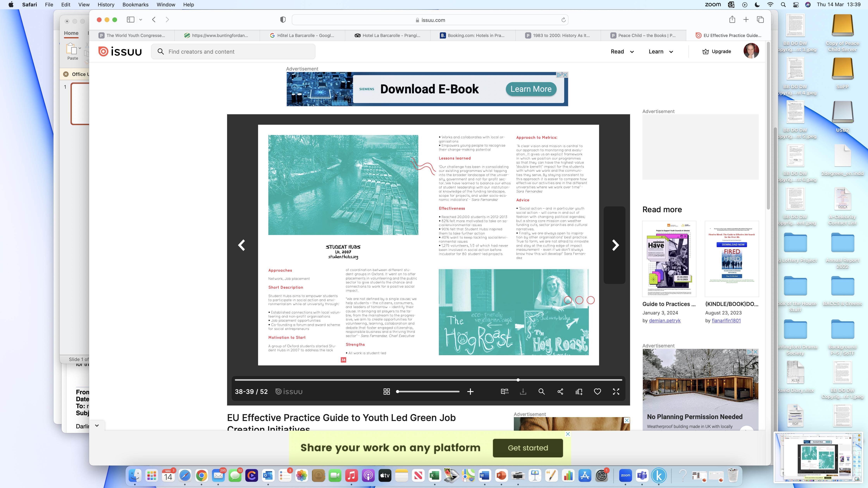
Task: Toggle Safari sidebar visibility
Action: (130, 20)
